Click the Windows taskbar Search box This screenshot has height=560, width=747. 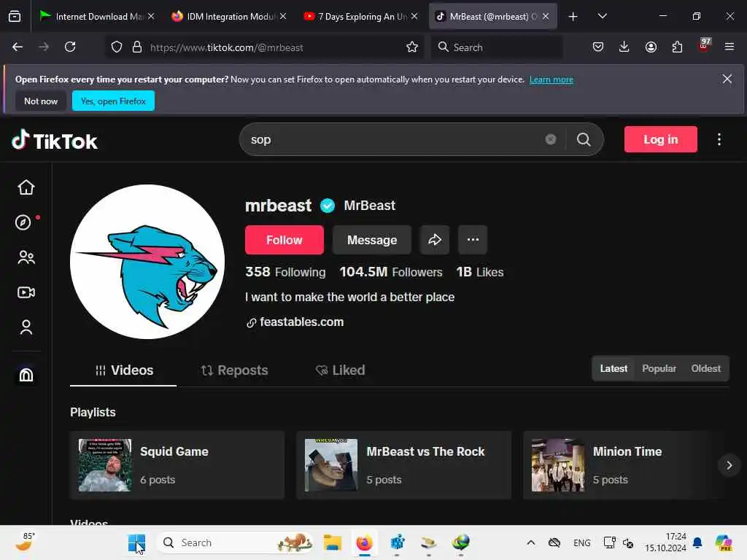tap(236, 542)
